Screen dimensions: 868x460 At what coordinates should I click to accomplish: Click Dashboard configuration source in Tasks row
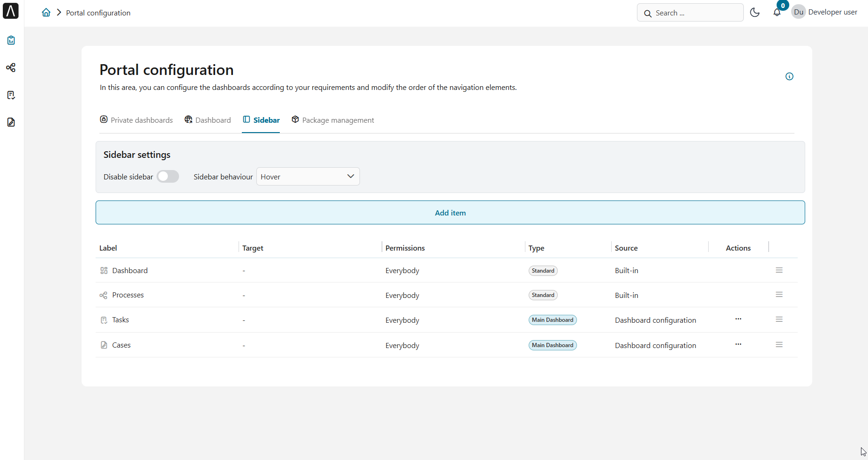tap(656, 320)
